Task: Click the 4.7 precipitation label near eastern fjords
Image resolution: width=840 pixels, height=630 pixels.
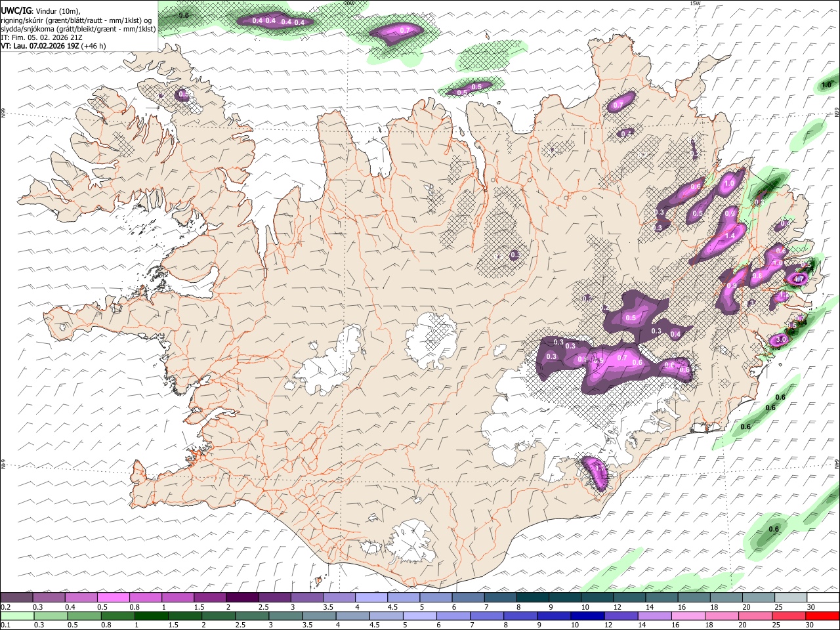Action: pos(799,279)
